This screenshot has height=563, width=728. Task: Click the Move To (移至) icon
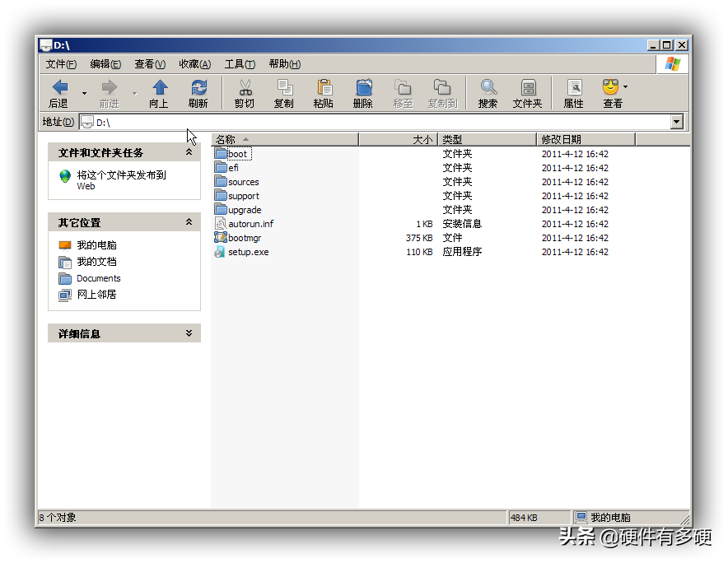point(403,87)
